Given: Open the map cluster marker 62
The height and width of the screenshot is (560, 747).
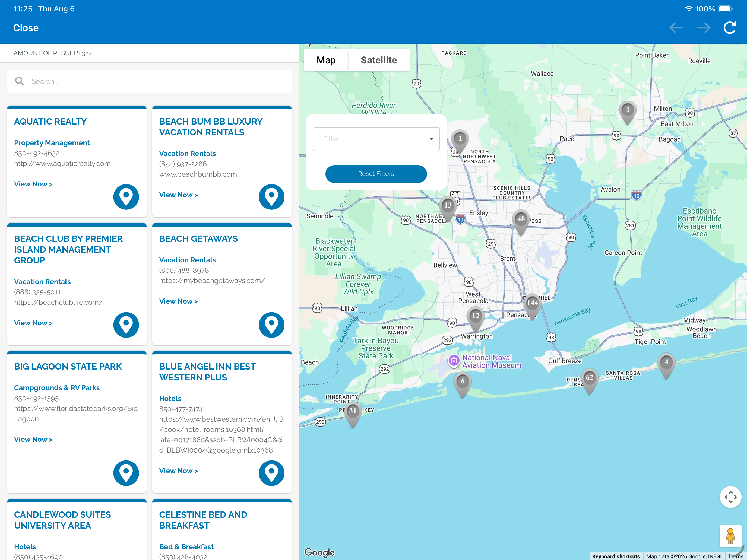Looking at the screenshot, I should coord(589,381).
